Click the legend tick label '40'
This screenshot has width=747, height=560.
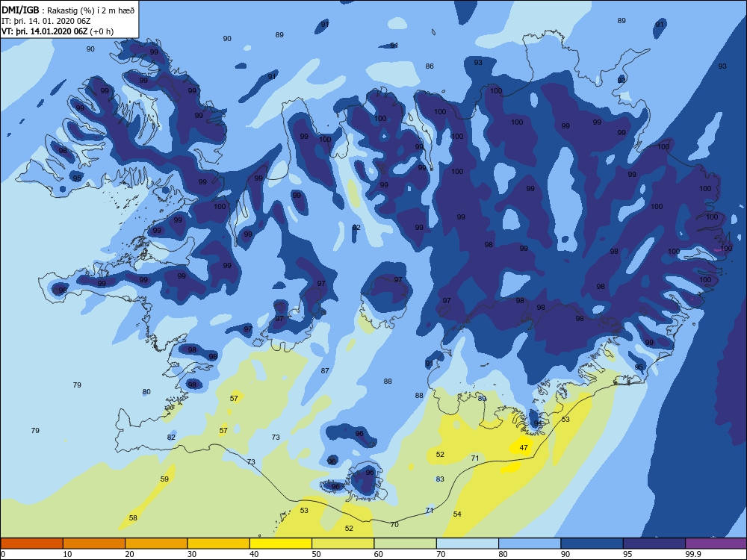255,554
